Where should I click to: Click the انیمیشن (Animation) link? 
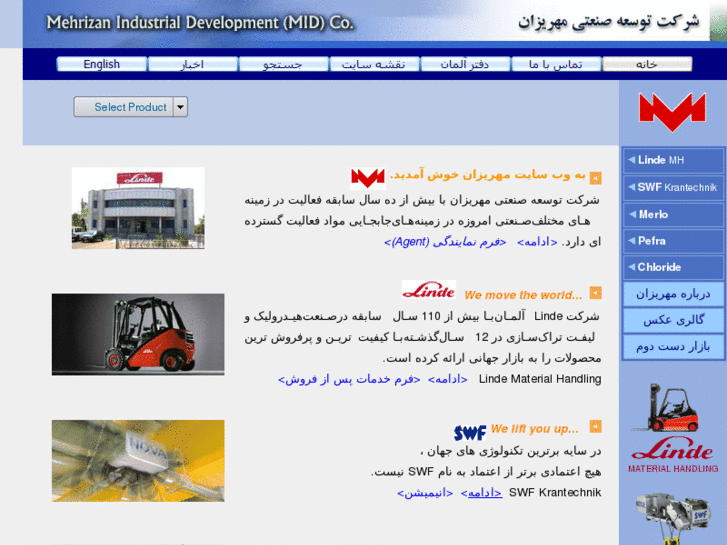click(x=425, y=493)
